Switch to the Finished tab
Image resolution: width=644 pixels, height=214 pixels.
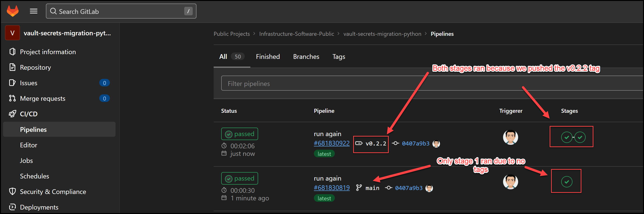coord(268,57)
